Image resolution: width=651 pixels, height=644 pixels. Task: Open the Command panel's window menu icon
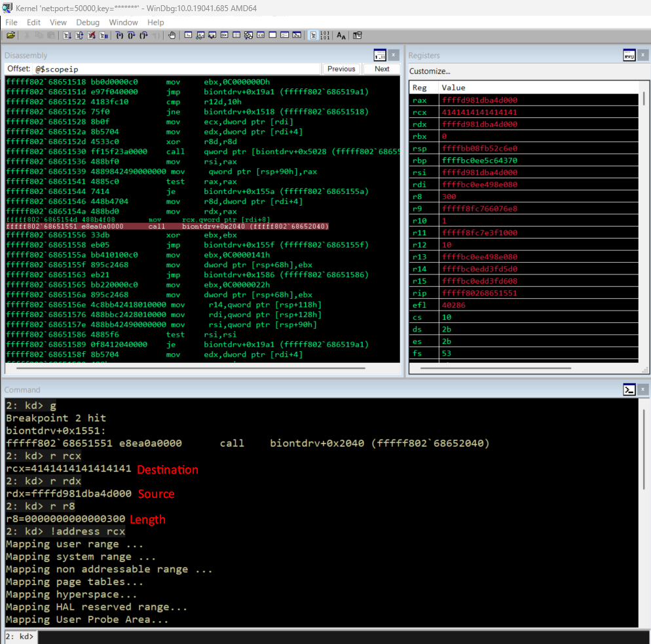tap(629, 390)
